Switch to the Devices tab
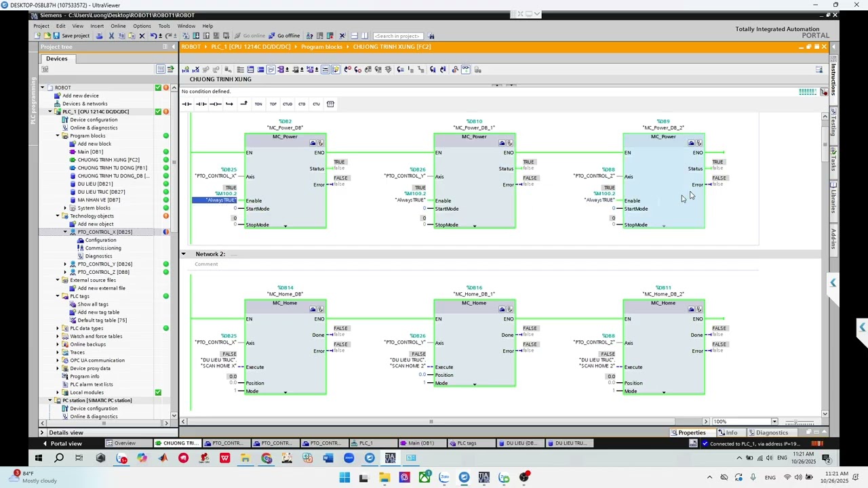Image resolution: width=868 pixels, height=488 pixels. pyautogui.click(x=57, y=58)
